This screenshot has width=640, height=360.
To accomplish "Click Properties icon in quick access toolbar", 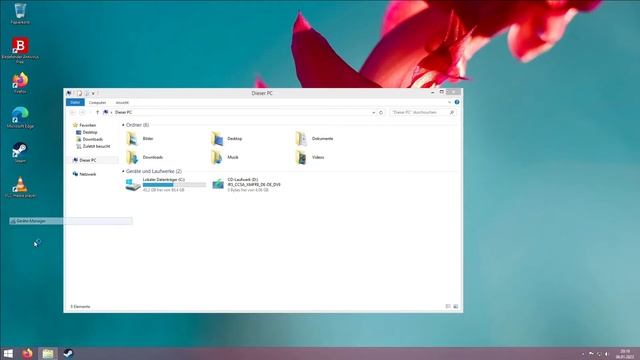I will [x=80, y=93].
